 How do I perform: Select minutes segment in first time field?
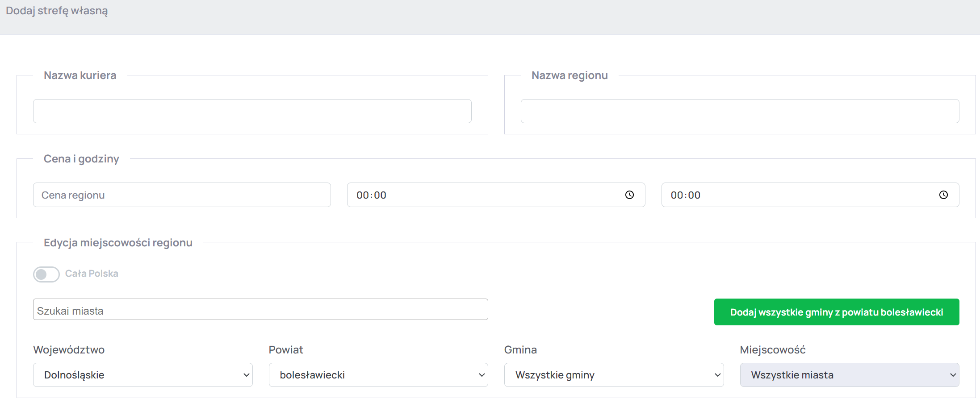coord(380,195)
